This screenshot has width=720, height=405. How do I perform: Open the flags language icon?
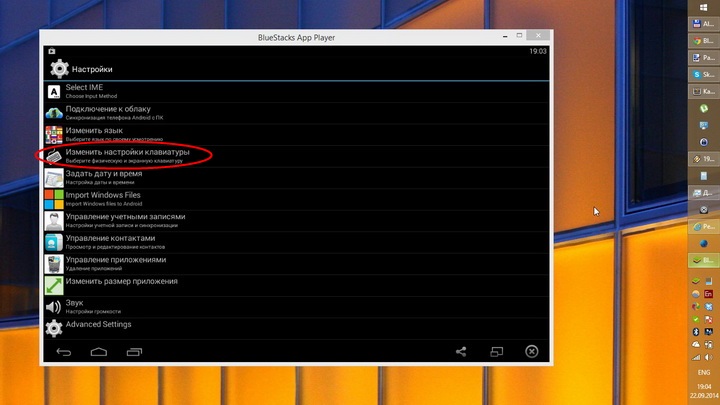coord(54,135)
